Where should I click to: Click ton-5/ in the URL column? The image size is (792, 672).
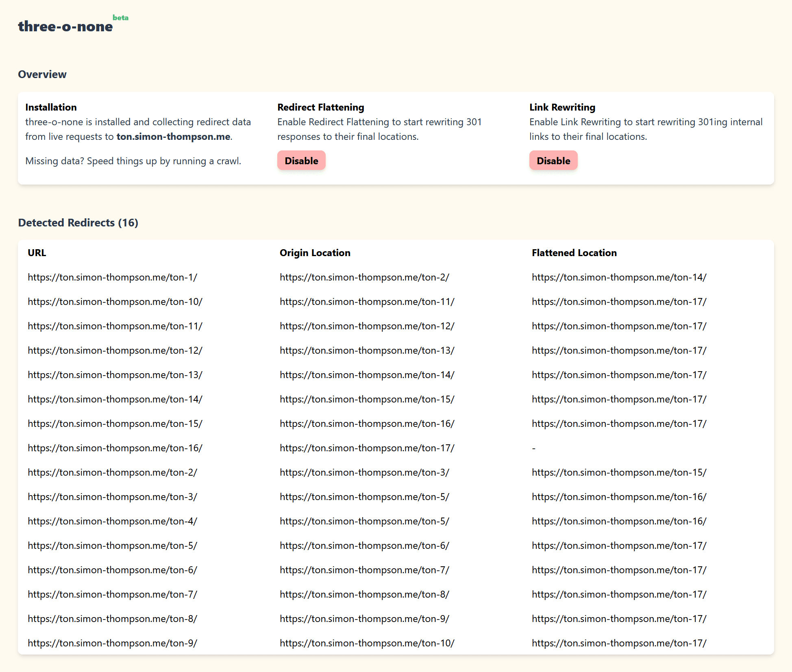point(113,546)
